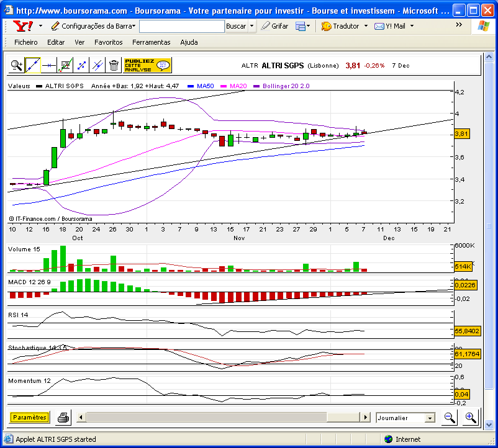The image size is (498, 448).
Task: Click the vertical page scrollbar thumb
Action: [x=489, y=226]
